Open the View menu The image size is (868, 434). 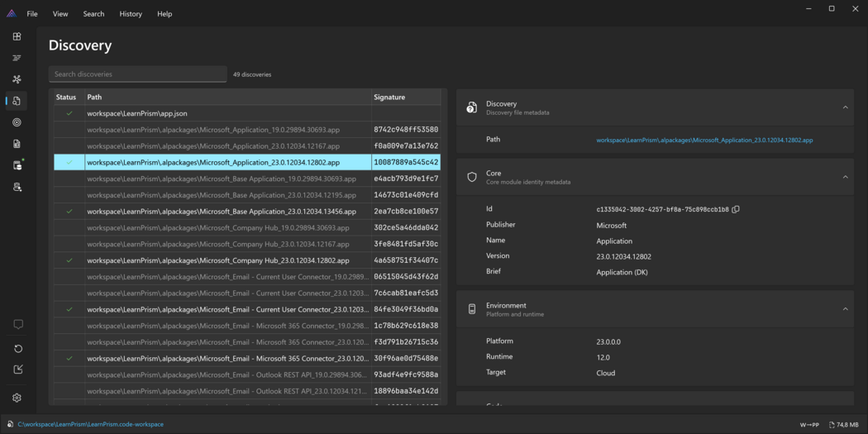tap(60, 14)
